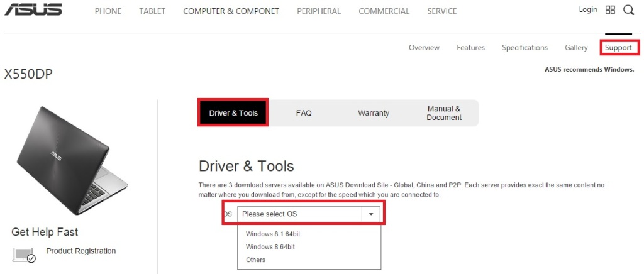Go to the Features section

coord(470,48)
